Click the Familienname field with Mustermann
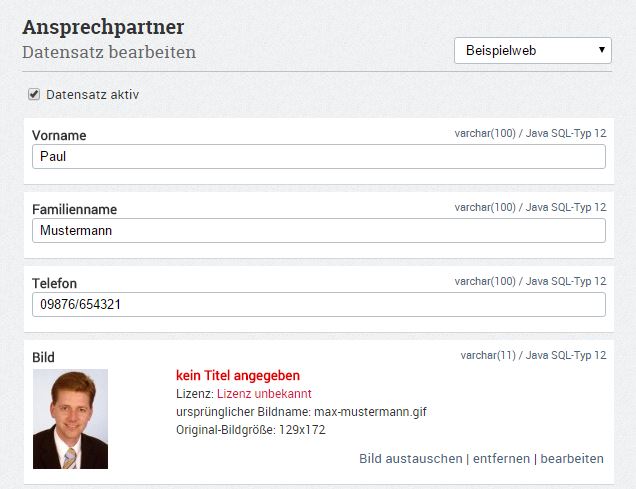636x489 pixels. [x=319, y=231]
